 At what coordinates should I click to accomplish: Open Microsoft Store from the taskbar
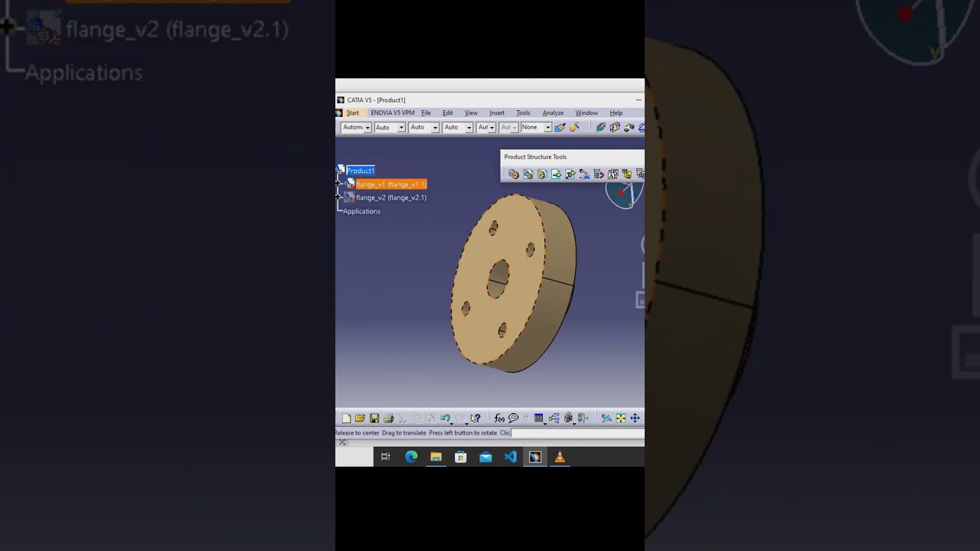click(x=460, y=457)
